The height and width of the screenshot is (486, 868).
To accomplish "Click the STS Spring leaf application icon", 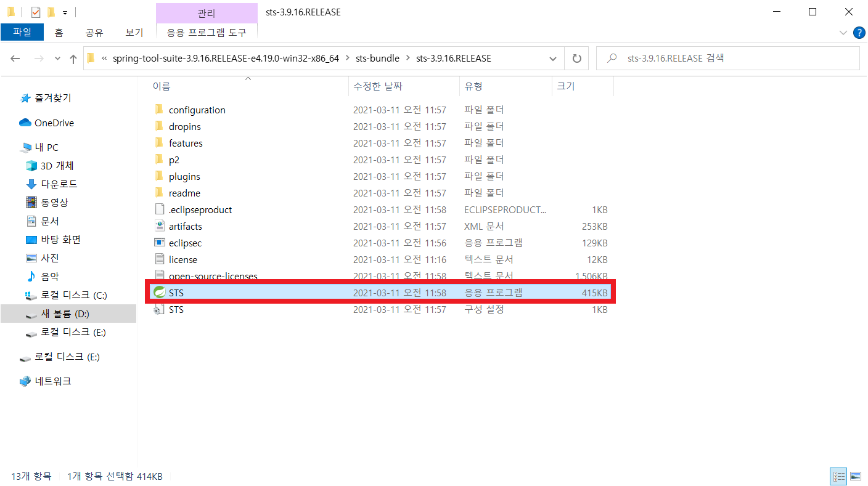I will (159, 293).
